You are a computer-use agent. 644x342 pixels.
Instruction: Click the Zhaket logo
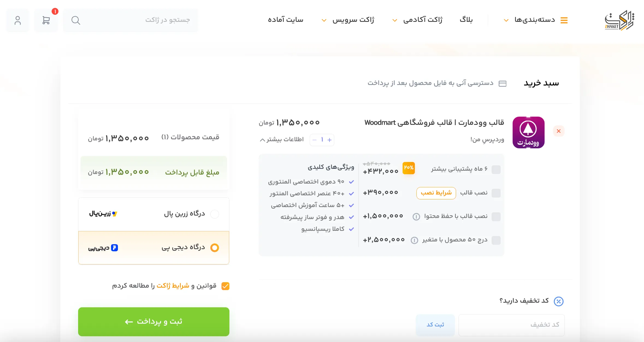click(619, 20)
